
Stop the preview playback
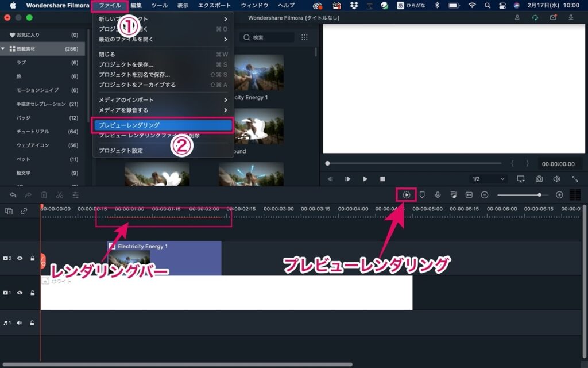pyautogui.click(x=382, y=179)
